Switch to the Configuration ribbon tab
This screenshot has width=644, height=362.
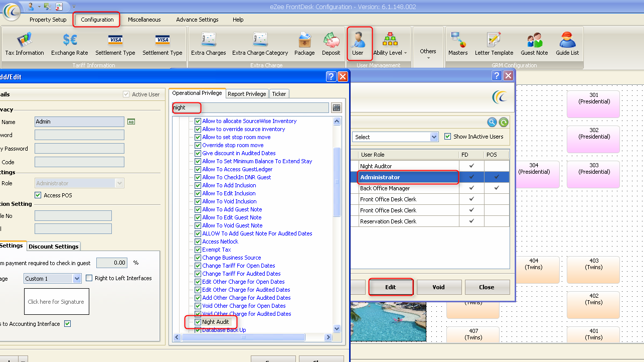pos(97,20)
